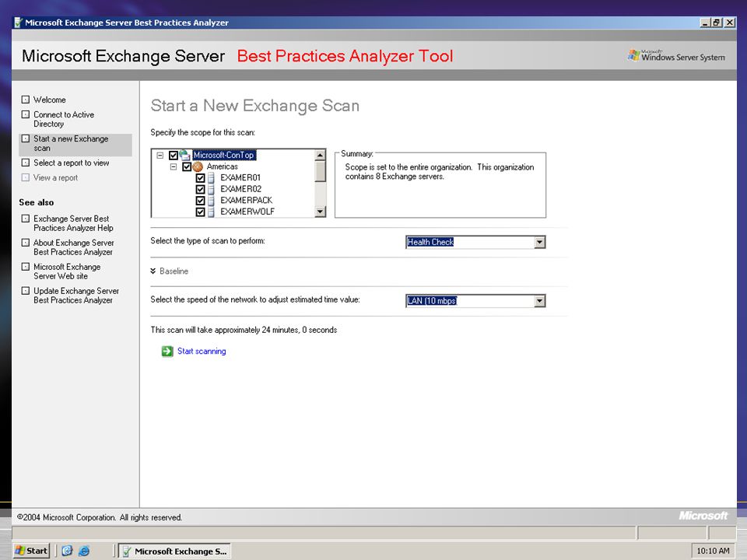Click the scope tree scrollbar thumb
747x560 pixels.
(x=320, y=171)
